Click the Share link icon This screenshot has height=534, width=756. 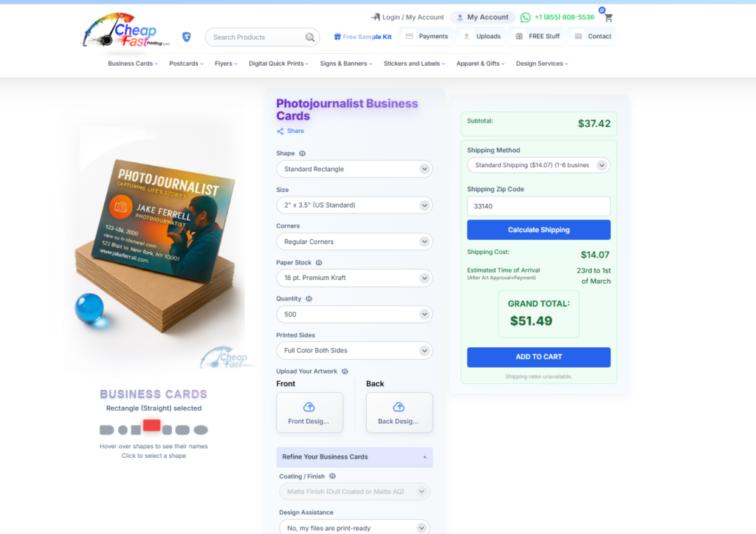coord(280,131)
